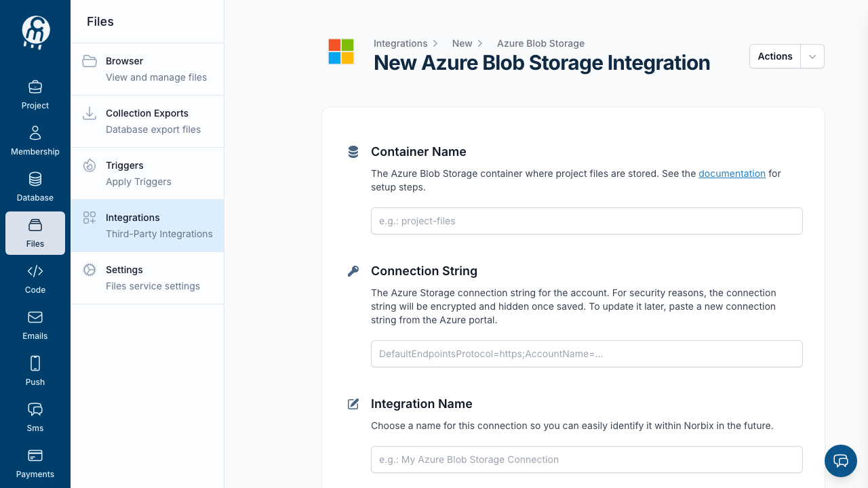Open Triggers — Apply Triggers
The height and width of the screenshot is (488, 868).
pyautogui.click(x=147, y=174)
